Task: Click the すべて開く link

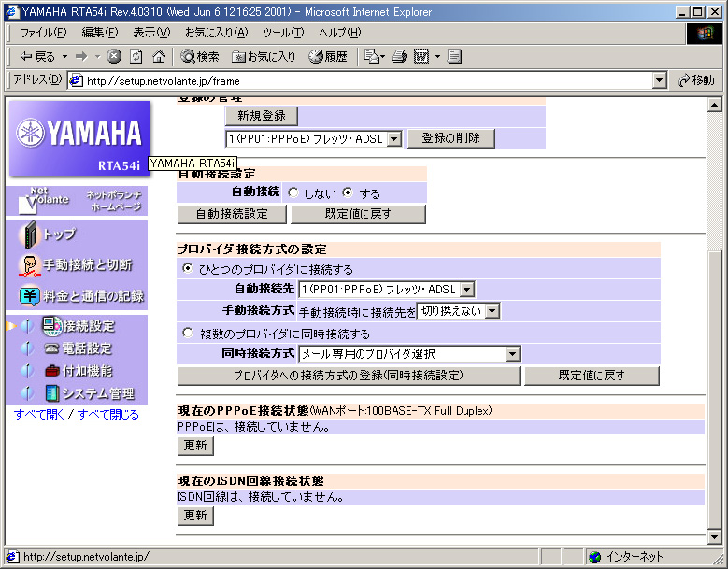Action: 39,415
